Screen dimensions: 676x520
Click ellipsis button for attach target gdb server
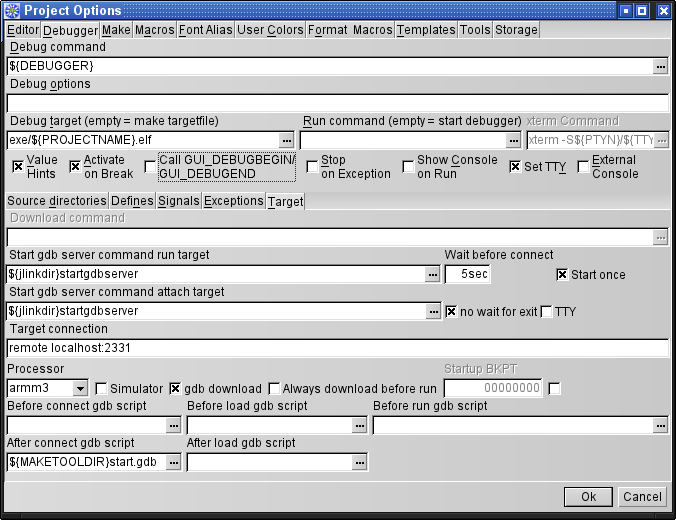tap(433, 312)
